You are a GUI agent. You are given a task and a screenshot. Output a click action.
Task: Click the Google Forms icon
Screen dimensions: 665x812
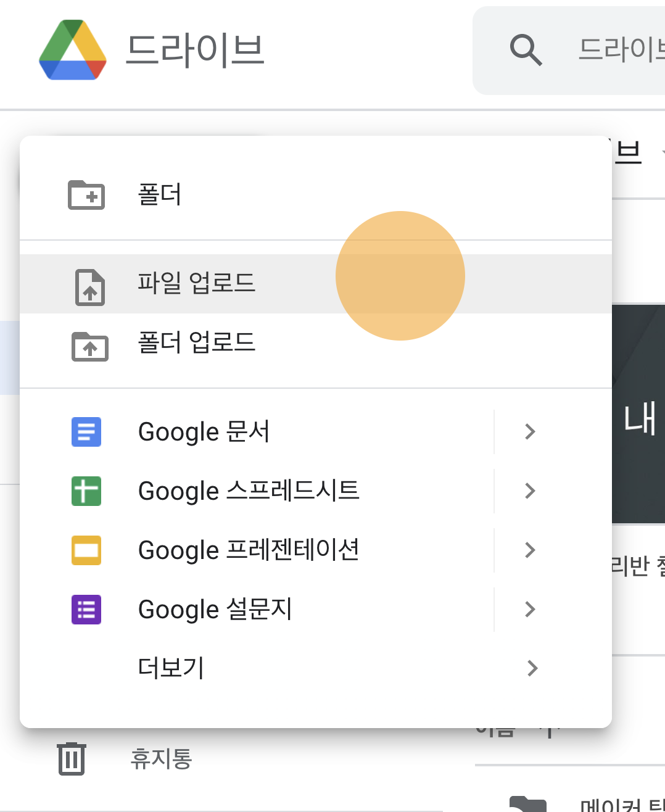click(x=86, y=610)
